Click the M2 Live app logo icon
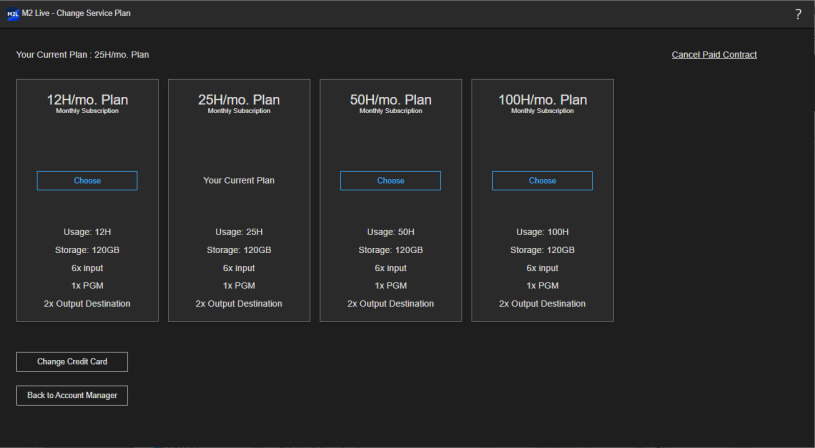 pyautogui.click(x=13, y=14)
